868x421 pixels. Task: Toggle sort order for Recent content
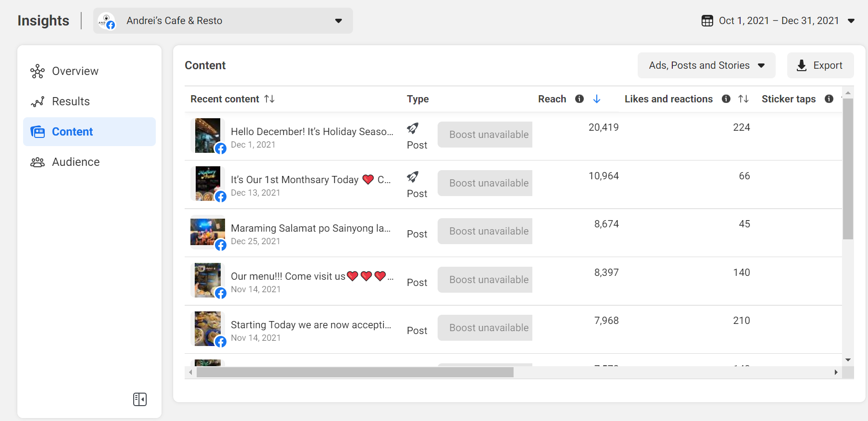click(x=269, y=99)
